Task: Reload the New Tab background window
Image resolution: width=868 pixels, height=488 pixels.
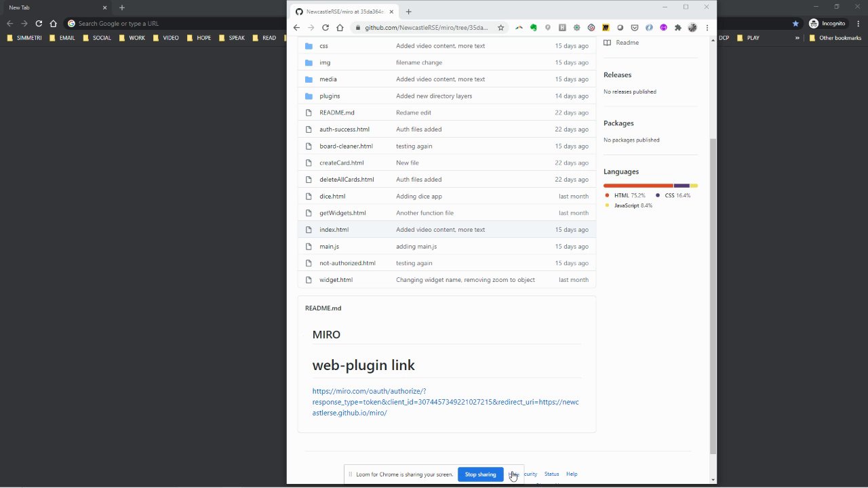Action: [39, 23]
